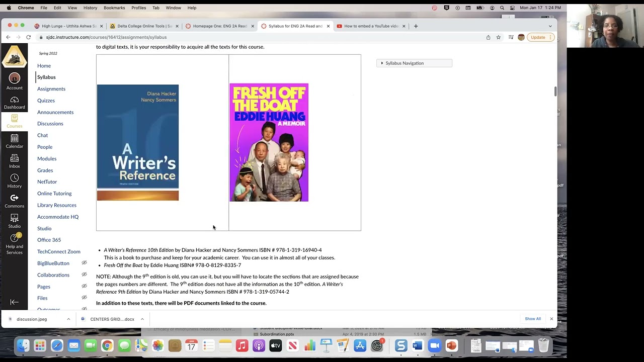Open Microsoft Word in the Dock
This screenshot has height=362, width=644.
click(417, 346)
